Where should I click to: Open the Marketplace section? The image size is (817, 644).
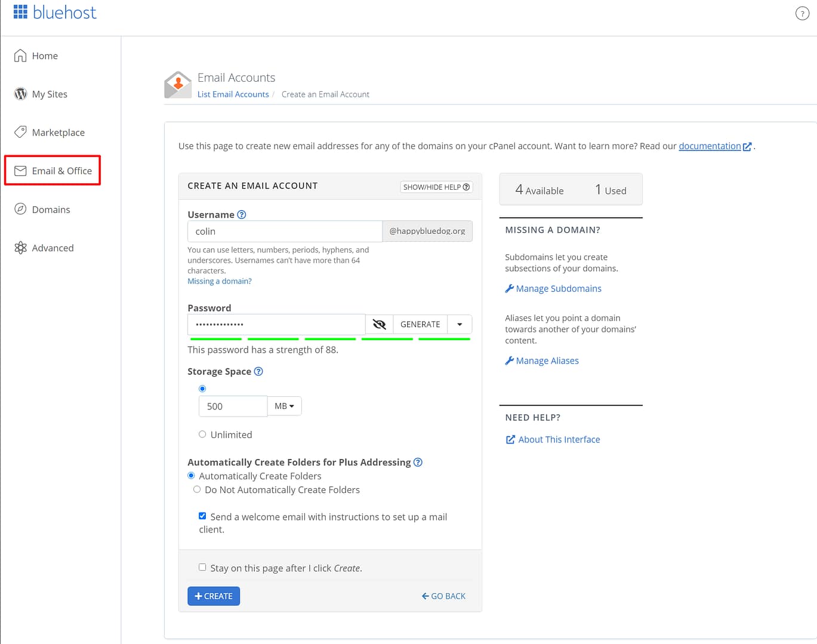click(x=20, y=132)
